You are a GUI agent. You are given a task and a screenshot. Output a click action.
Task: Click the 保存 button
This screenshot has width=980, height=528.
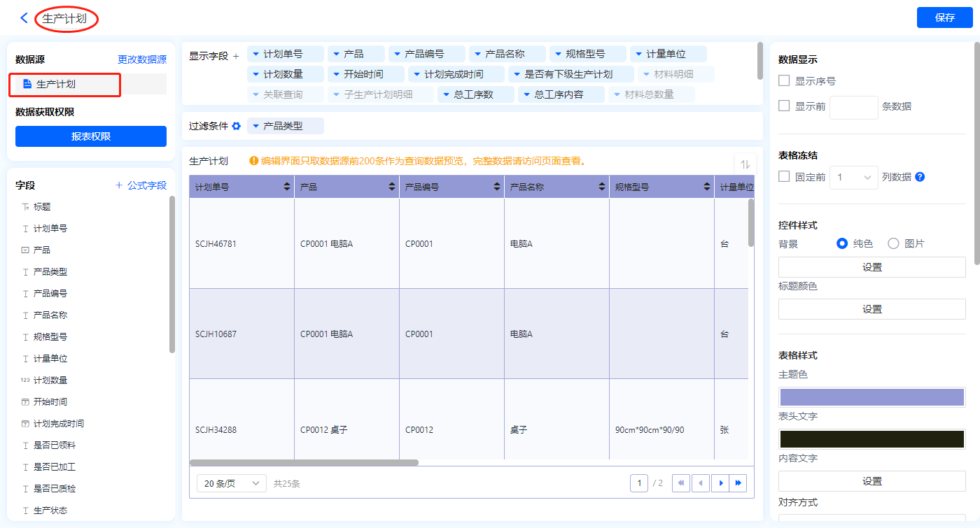pos(944,17)
